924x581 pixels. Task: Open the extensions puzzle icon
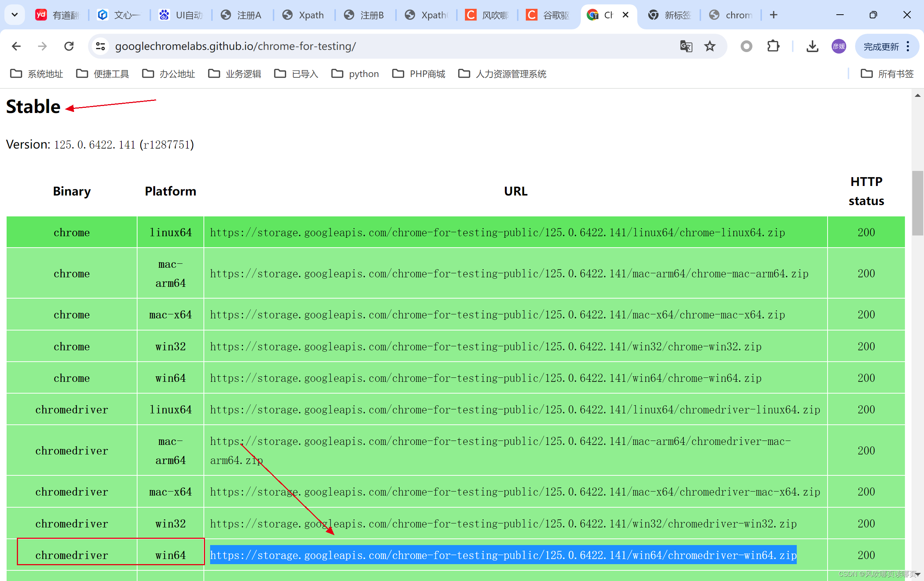point(773,47)
